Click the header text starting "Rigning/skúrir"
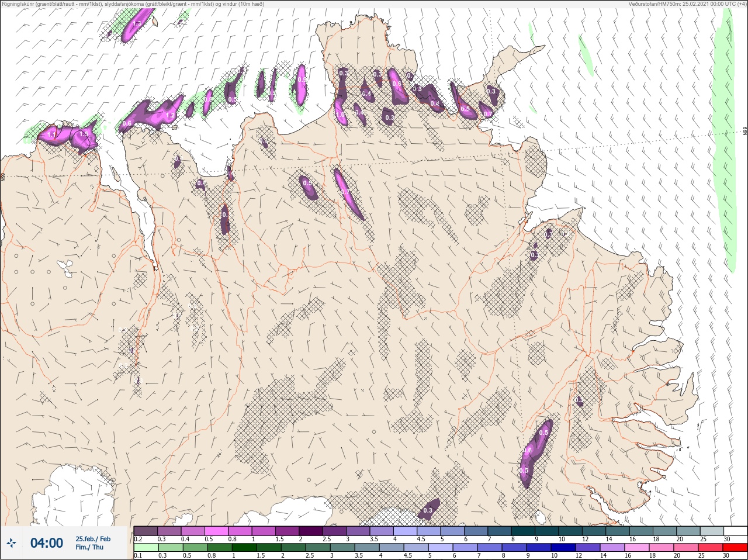Screen dimensions: 748x560 tap(133, 4)
